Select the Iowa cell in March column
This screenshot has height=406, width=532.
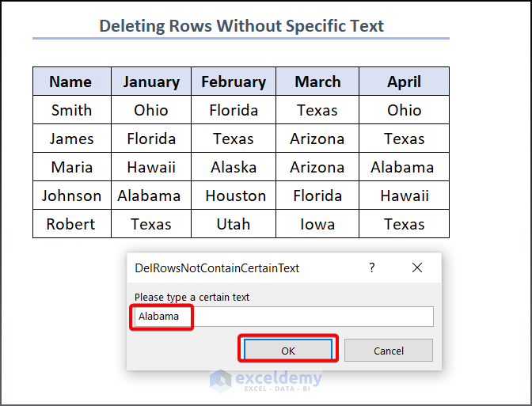[x=317, y=224]
